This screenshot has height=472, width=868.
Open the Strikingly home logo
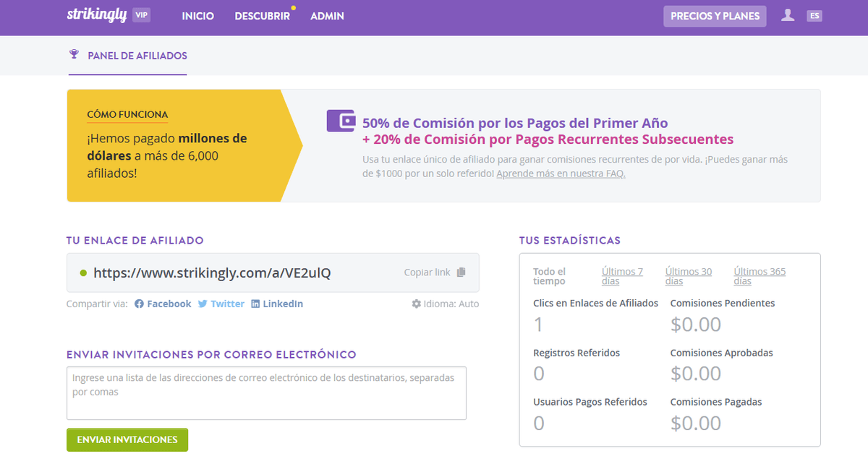[98, 14]
